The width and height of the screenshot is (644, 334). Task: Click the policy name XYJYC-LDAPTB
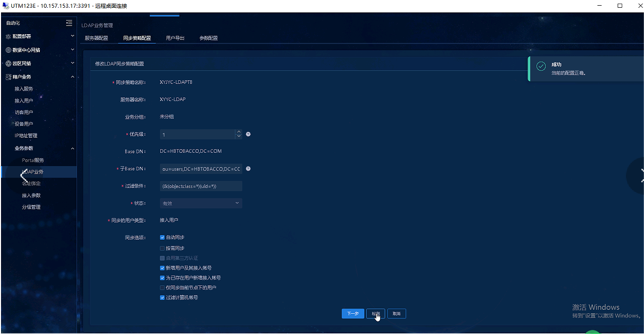tap(176, 82)
